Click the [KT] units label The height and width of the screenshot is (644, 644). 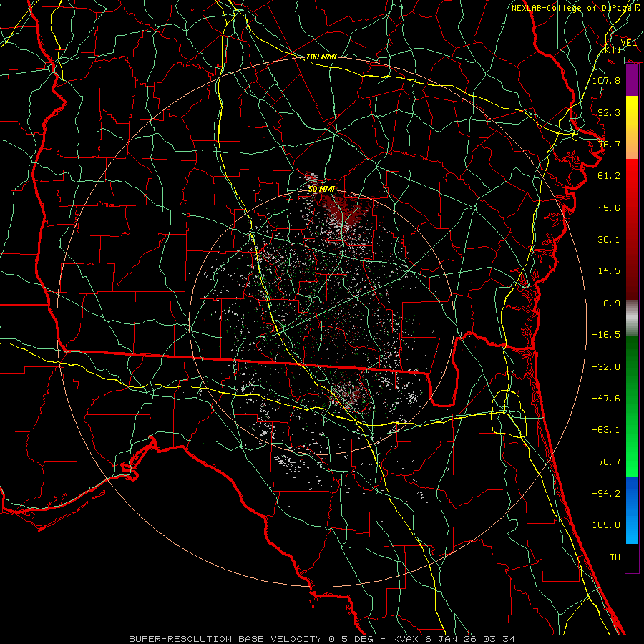point(611,49)
